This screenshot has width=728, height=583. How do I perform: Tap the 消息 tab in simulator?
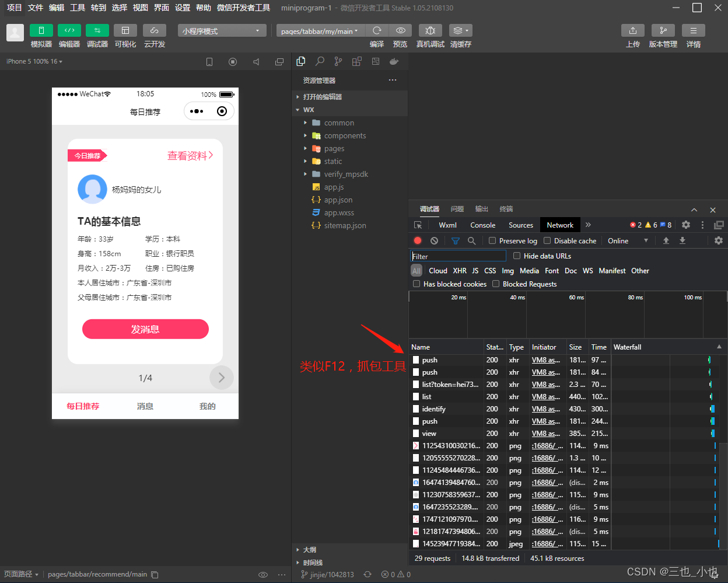pos(145,406)
